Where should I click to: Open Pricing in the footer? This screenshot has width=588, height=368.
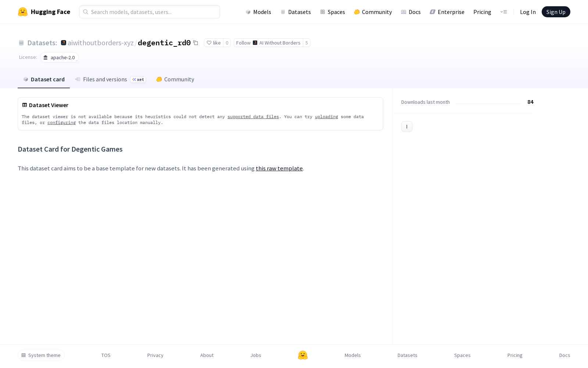[515, 355]
